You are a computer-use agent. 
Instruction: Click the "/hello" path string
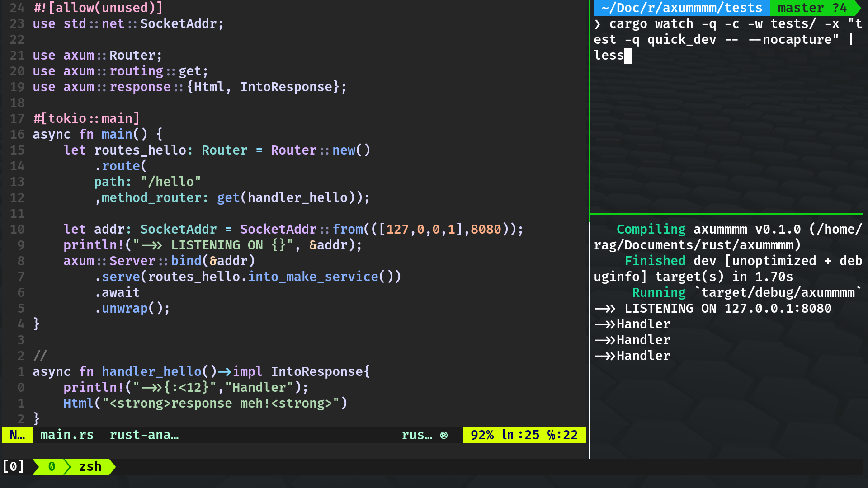point(170,182)
